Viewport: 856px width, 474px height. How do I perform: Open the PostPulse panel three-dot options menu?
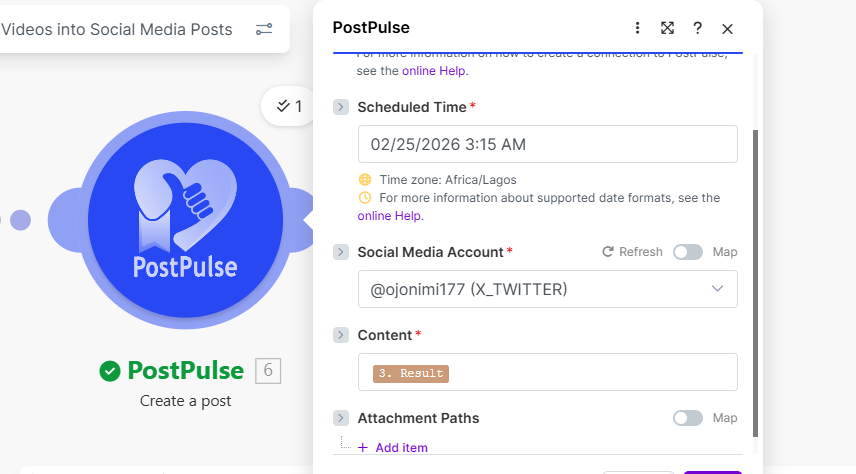(637, 28)
